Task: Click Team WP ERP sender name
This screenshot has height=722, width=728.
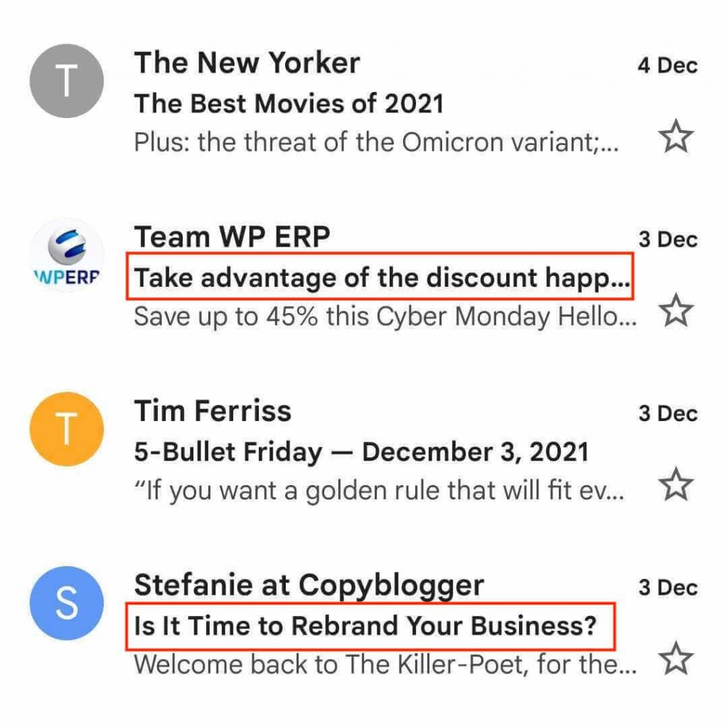Action: (x=232, y=237)
